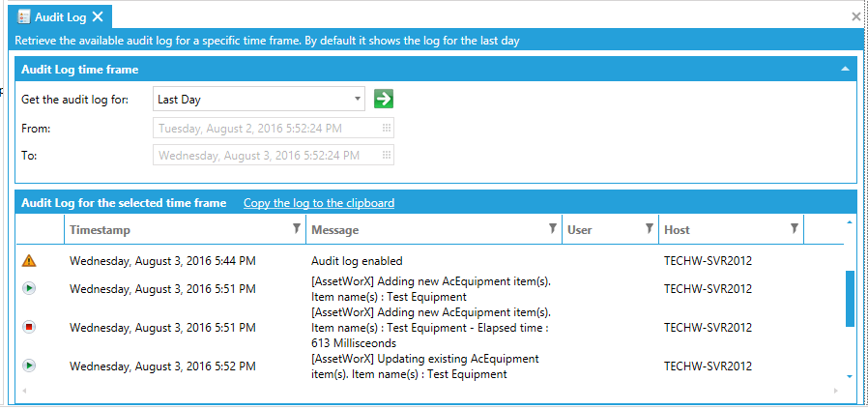Close the Audit Log tab

click(98, 16)
